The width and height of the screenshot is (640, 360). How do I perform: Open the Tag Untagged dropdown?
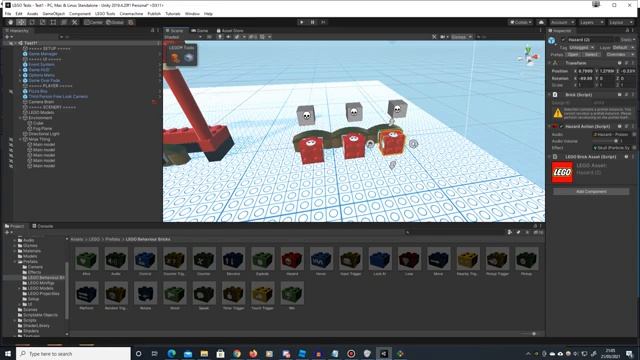click(x=582, y=47)
